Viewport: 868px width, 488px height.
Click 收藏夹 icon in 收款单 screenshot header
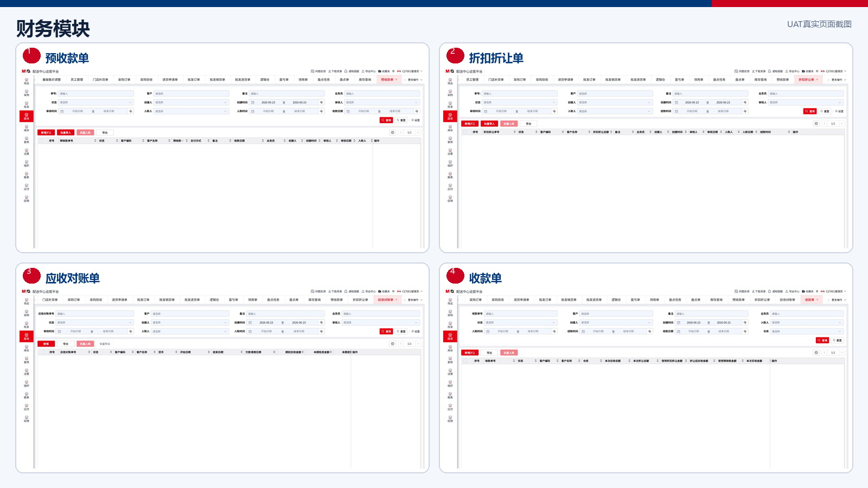pyautogui.click(x=803, y=291)
